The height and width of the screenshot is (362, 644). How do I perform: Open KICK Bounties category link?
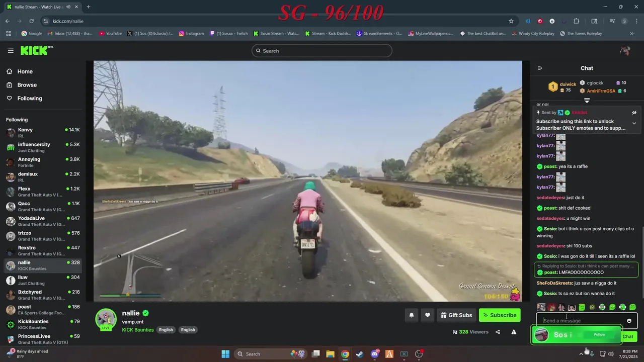click(x=138, y=330)
